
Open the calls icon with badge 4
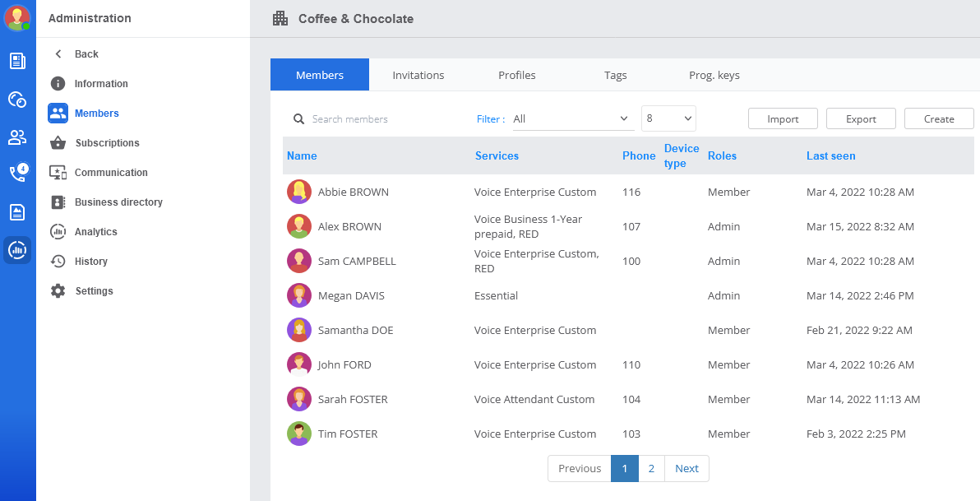click(18, 174)
